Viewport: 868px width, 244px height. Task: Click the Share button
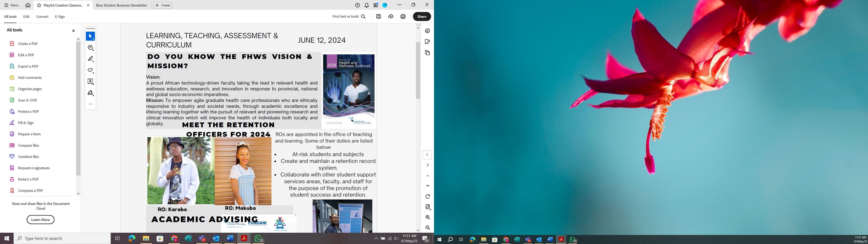pos(422,16)
